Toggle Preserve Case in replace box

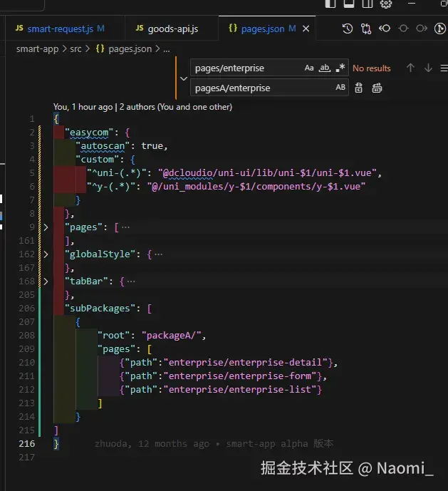click(x=340, y=88)
